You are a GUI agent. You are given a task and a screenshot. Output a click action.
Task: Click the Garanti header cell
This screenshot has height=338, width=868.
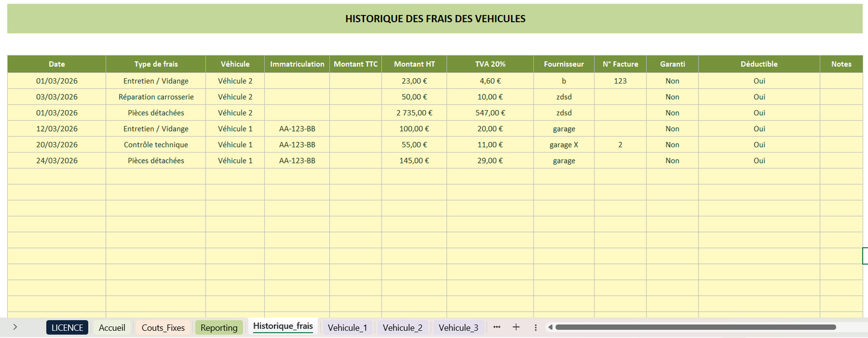point(672,64)
